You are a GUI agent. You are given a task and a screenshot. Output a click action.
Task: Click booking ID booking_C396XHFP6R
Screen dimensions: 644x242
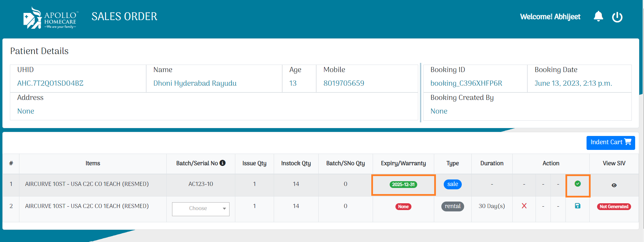coord(466,83)
